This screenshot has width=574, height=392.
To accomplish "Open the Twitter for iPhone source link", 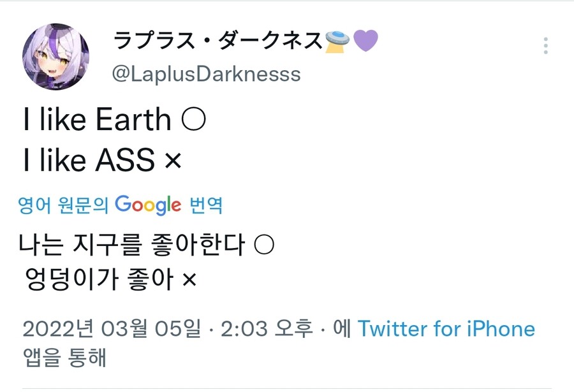I will pyautogui.click(x=446, y=329).
